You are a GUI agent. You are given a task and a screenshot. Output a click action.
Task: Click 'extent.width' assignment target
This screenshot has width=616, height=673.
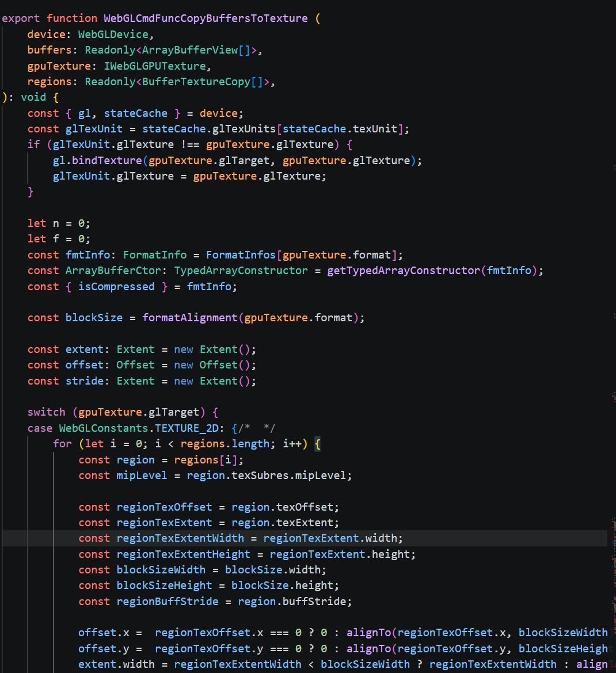(x=116, y=664)
